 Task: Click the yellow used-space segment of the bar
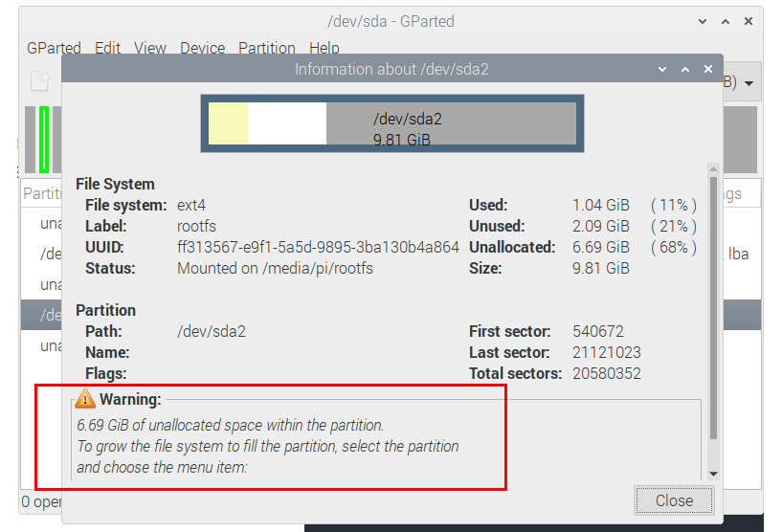click(x=228, y=123)
